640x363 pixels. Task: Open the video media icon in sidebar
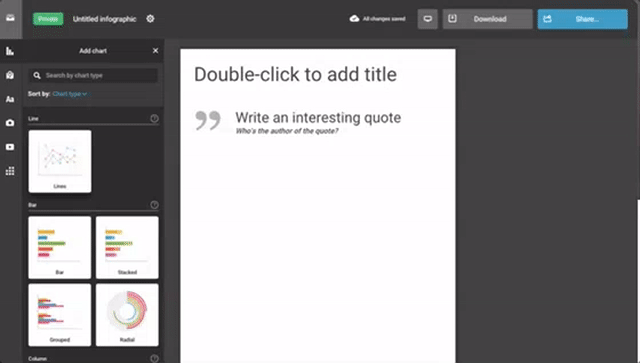(10, 147)
